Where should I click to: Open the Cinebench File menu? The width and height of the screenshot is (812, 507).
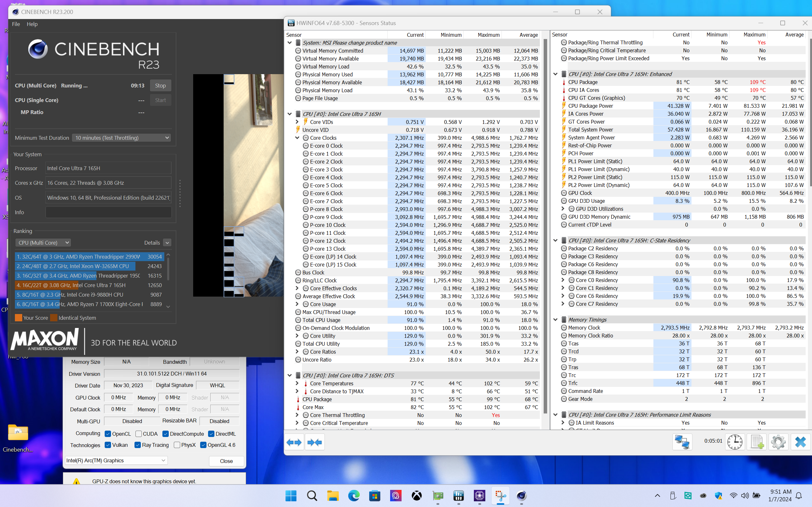(16, 24)
